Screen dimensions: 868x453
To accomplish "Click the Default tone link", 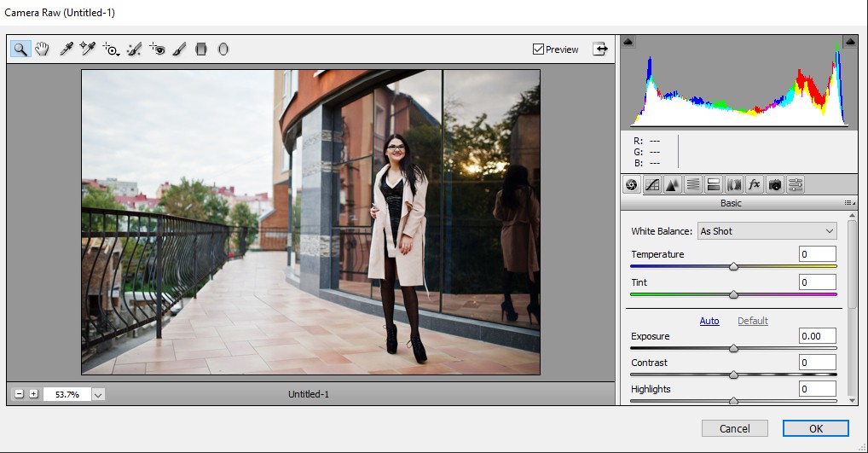I will tap(752, 321).
